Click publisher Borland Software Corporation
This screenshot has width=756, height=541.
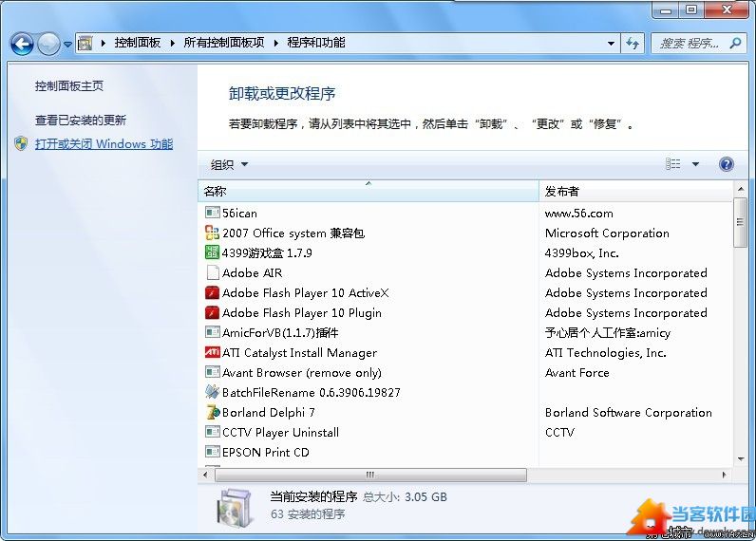point(629,412)
